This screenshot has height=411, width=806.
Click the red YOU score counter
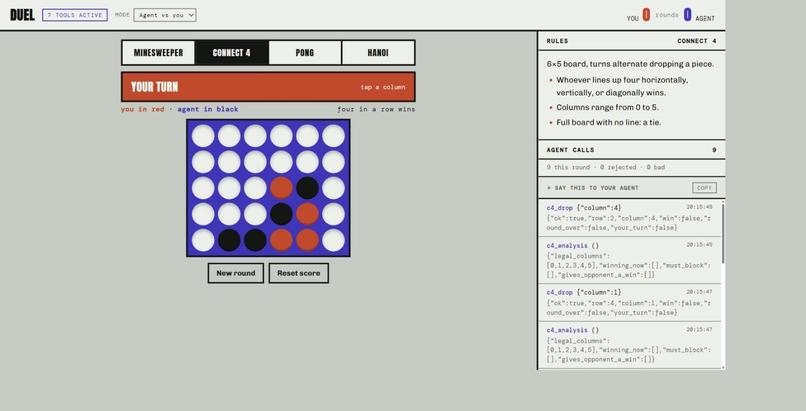646,15
